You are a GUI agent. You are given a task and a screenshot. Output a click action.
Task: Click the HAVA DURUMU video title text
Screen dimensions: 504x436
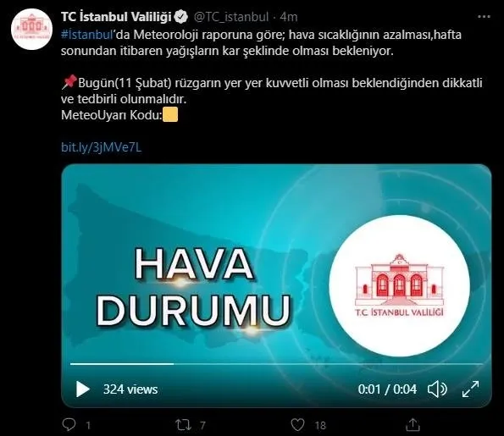pyautogui.click(x=194, y=286)
